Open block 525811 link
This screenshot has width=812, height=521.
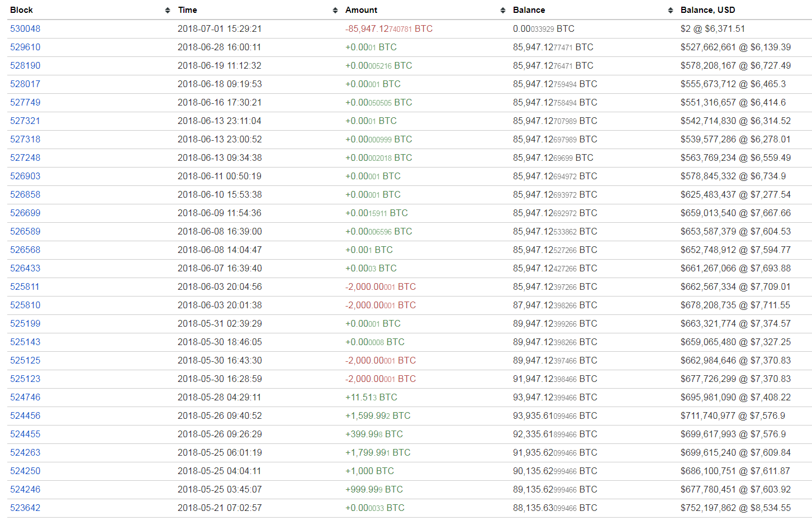[25, 287]
